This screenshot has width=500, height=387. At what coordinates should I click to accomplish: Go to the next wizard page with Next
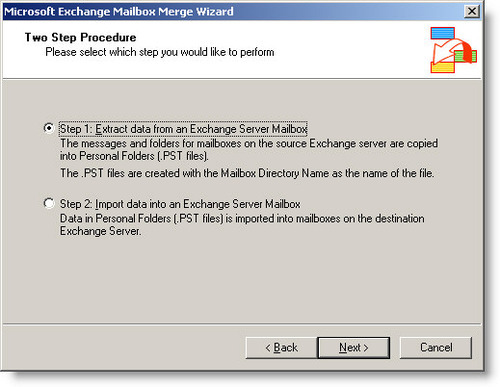(353, 348)
